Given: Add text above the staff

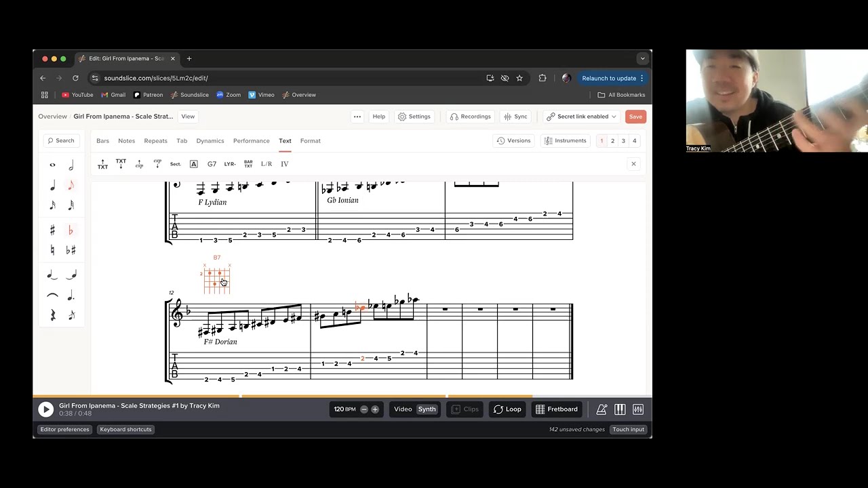Looking at the screenshot, I should tap(102, 164).
